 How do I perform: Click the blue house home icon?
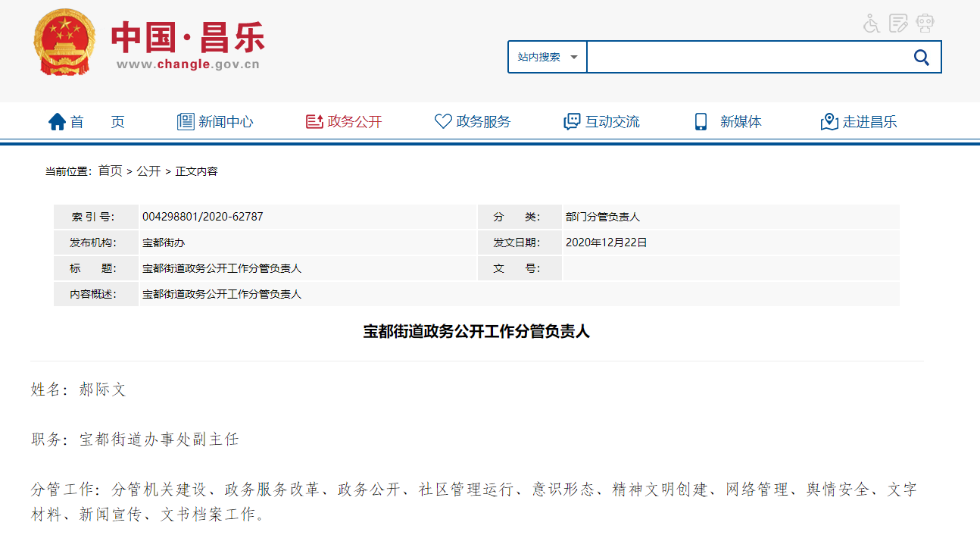click(x=57, y=122)
